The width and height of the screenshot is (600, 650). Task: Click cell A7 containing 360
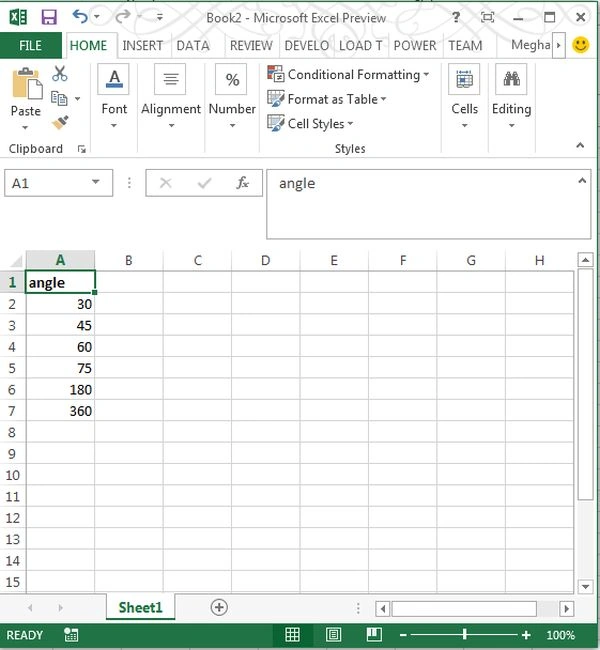tap(60, 411)
